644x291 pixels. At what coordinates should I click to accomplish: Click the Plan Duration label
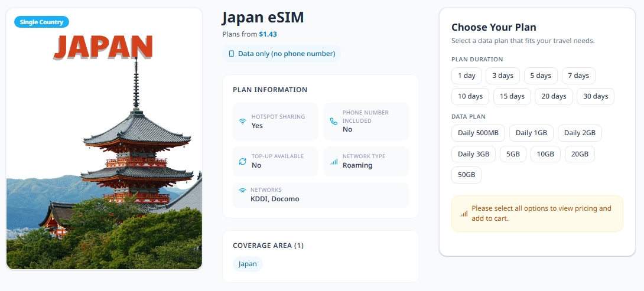[x=477, y=59]
